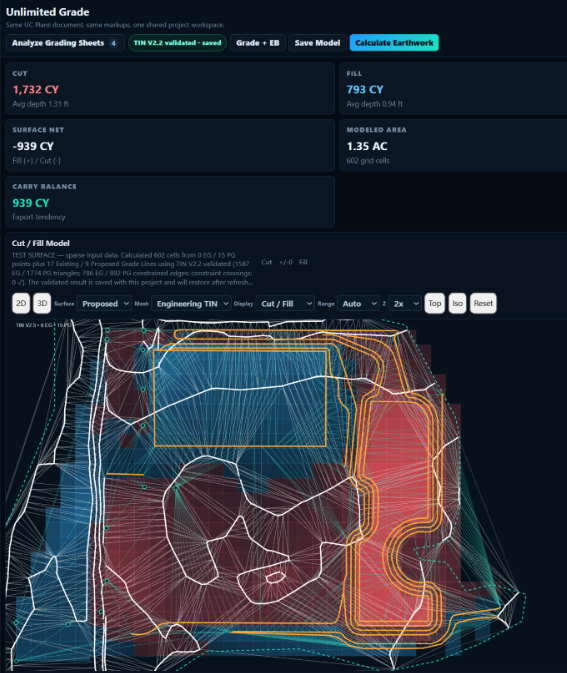The image size is (567, 673).
Task: Select the modeled area value 1.35 AC
Action: pos(367,146)
